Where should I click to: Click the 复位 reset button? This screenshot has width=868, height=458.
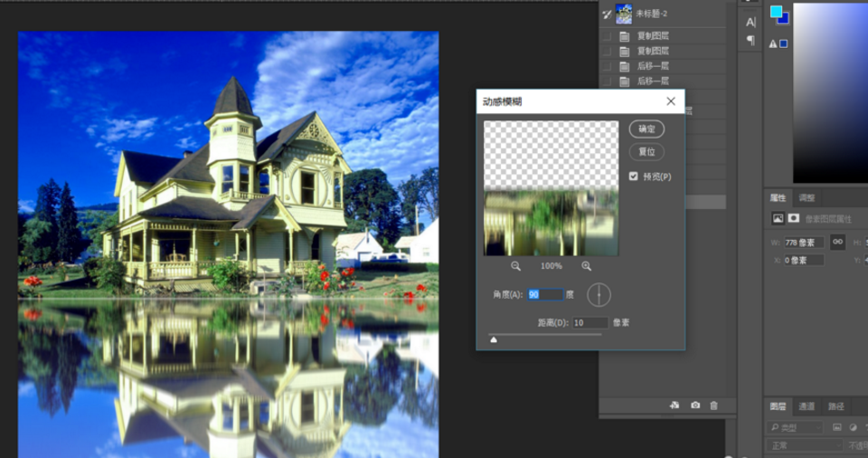646,152
